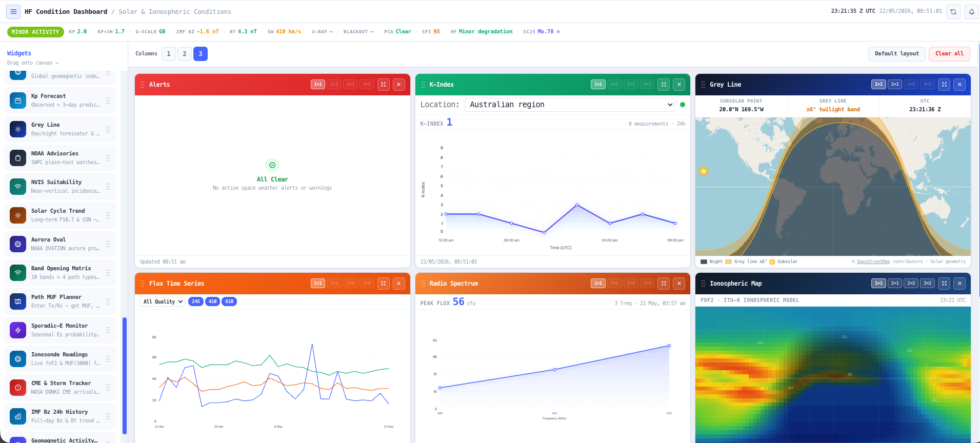The width and height of the screenshot is (980, 443).
Task: Click the 610 MHz point on Radio Spectrum chart
Action: (x=669, y=346)
